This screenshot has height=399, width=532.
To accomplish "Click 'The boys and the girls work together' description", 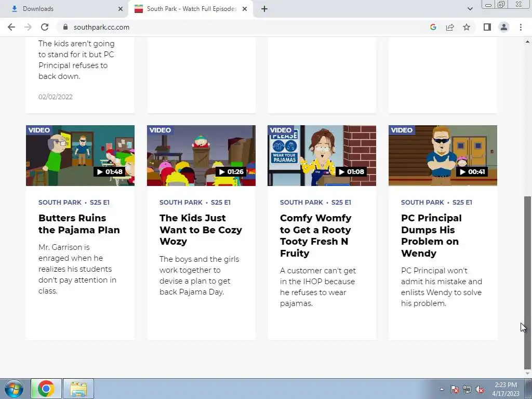I will (199, 275).
